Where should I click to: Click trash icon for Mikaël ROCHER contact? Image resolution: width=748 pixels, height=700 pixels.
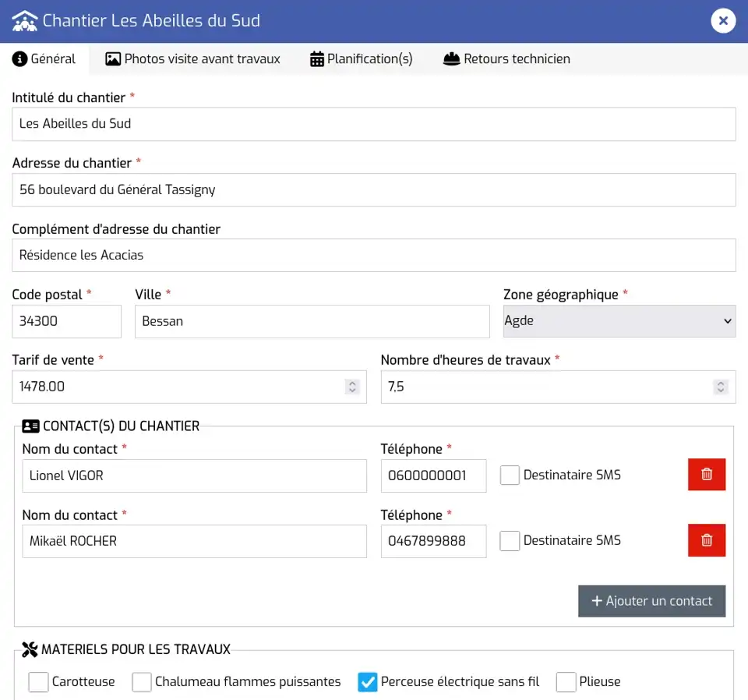706,540
